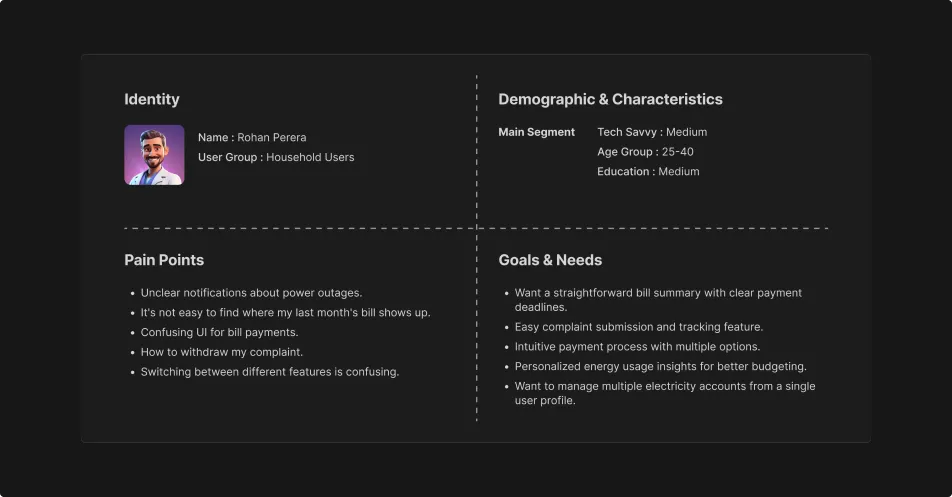Screen dimensions: 952x497
Task: Click Rohan Perera's avatar image
Action: 154,155
